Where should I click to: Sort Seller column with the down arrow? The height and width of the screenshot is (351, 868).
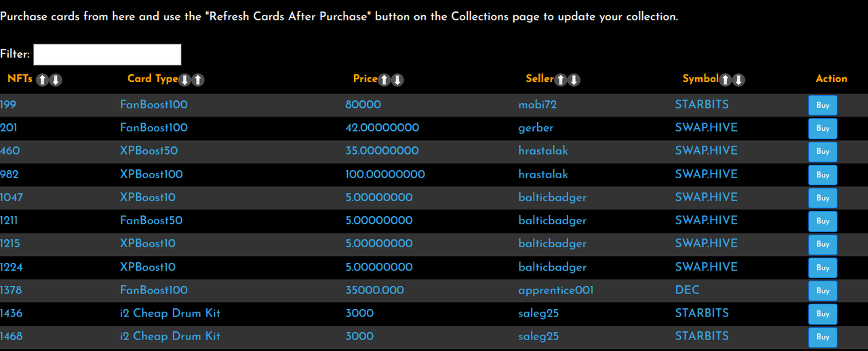point(574,80)
